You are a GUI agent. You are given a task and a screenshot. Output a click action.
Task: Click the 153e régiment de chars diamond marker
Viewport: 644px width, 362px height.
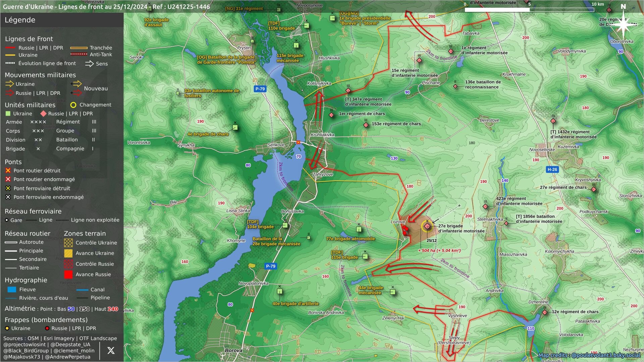(x=366, y=125)
